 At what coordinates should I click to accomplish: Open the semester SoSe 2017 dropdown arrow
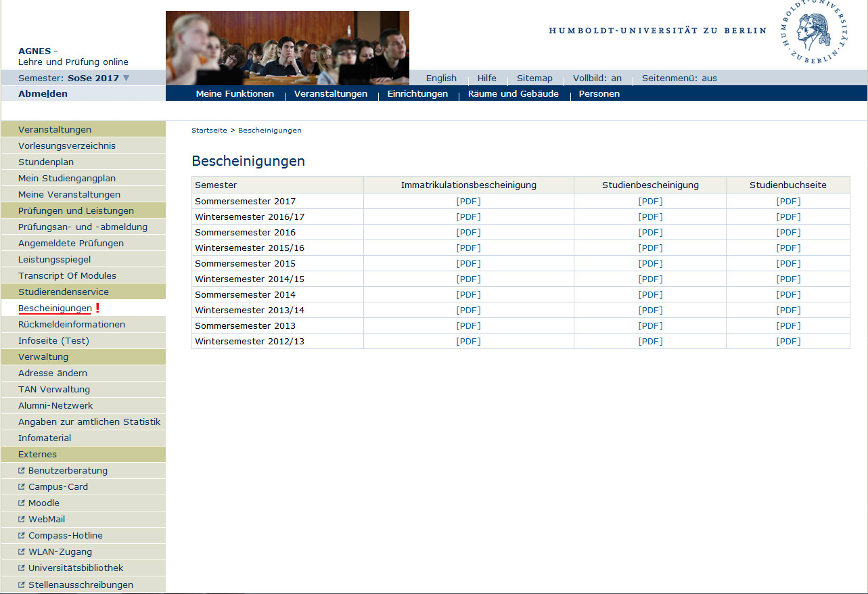(x=126, y=78)
